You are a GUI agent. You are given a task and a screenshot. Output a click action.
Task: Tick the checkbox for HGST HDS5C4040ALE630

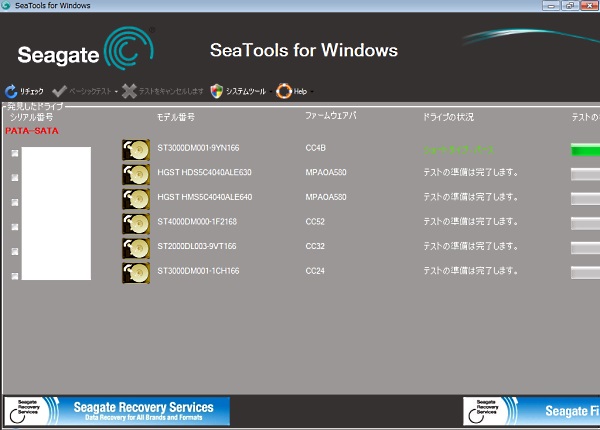(x=14, y=178)
